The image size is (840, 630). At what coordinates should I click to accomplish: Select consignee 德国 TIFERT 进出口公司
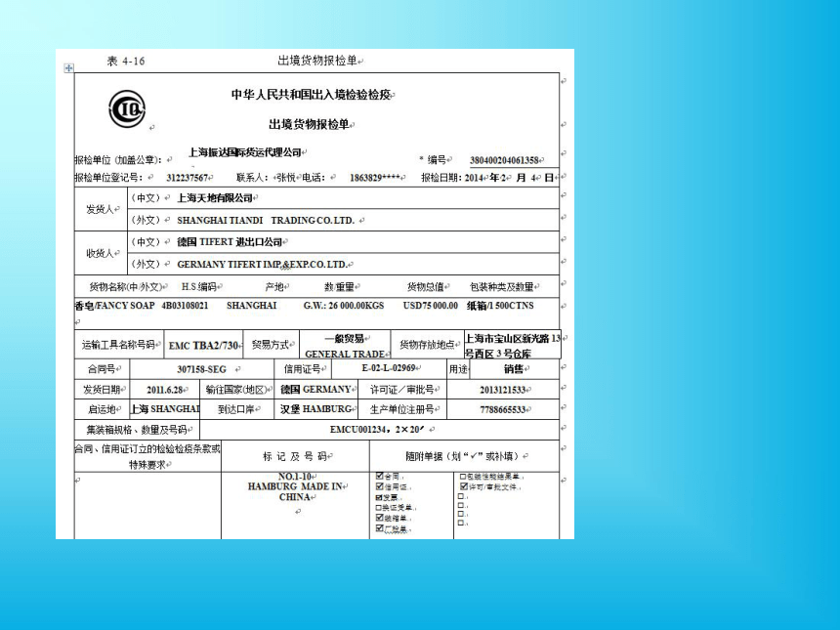click(230, 242)
